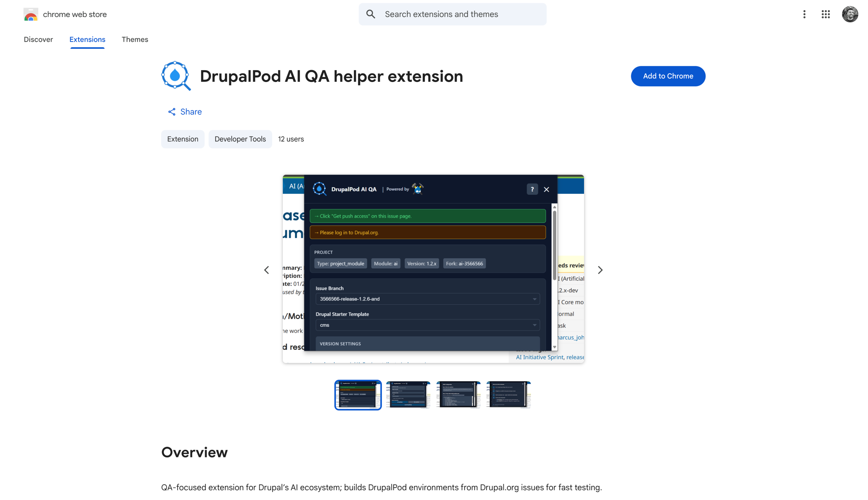Click the X close icon in preview
Image resolution: width=868 pixels, height=500 pixels.
point(546,189)
